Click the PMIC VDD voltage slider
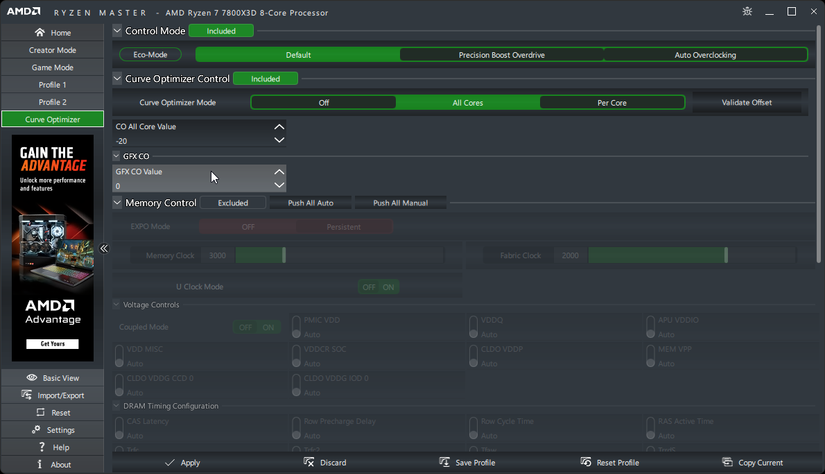Viewport: 825px width, 474px height. [296, 327]
